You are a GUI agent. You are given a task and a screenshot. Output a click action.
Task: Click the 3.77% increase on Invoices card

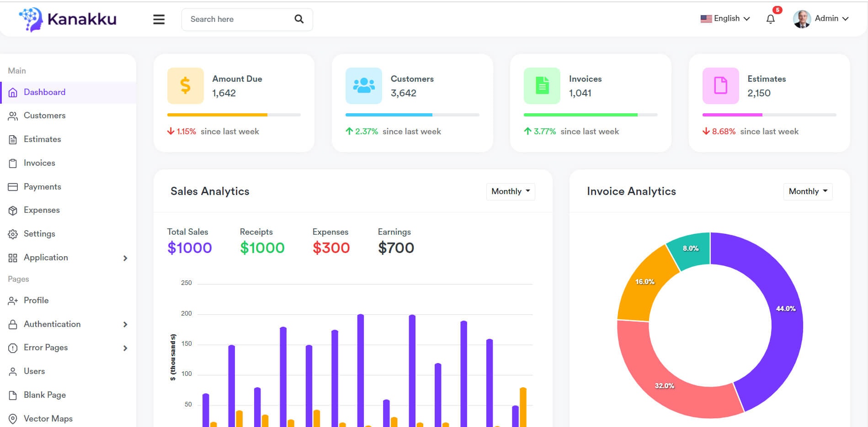click(x=540, y=132)
